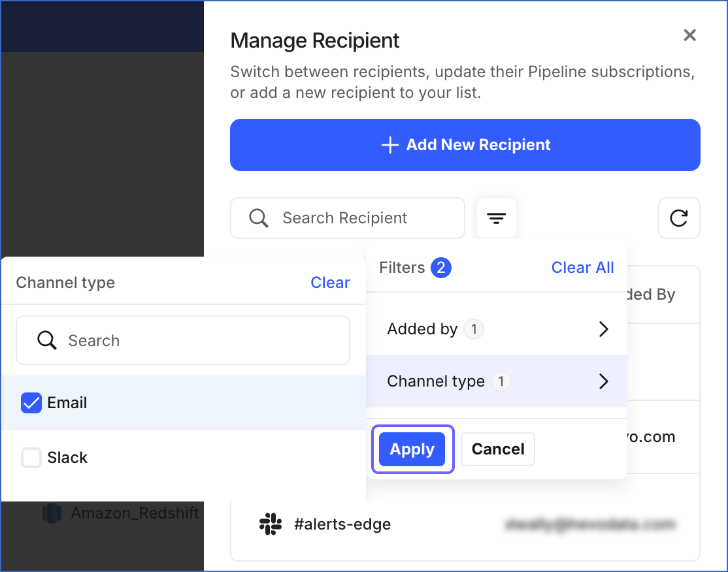Apply the selected filters
Screen dimensions: 728x572
point(412,449)
